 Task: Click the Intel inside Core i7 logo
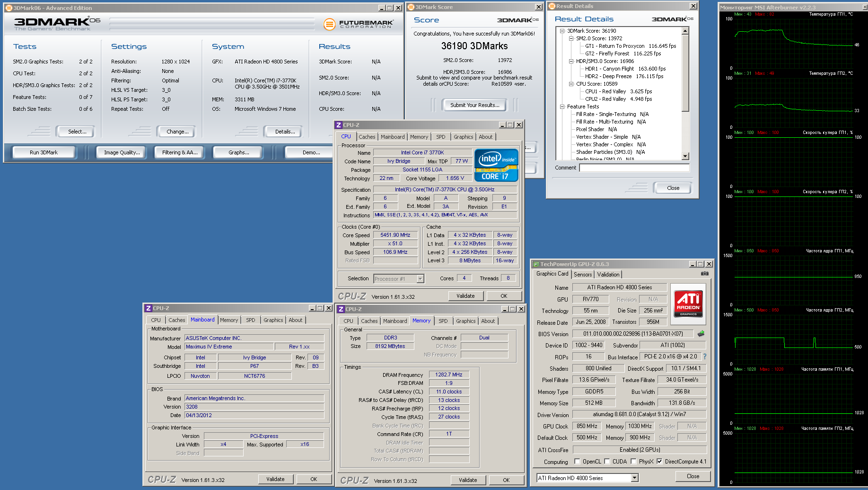coord(496,165)
